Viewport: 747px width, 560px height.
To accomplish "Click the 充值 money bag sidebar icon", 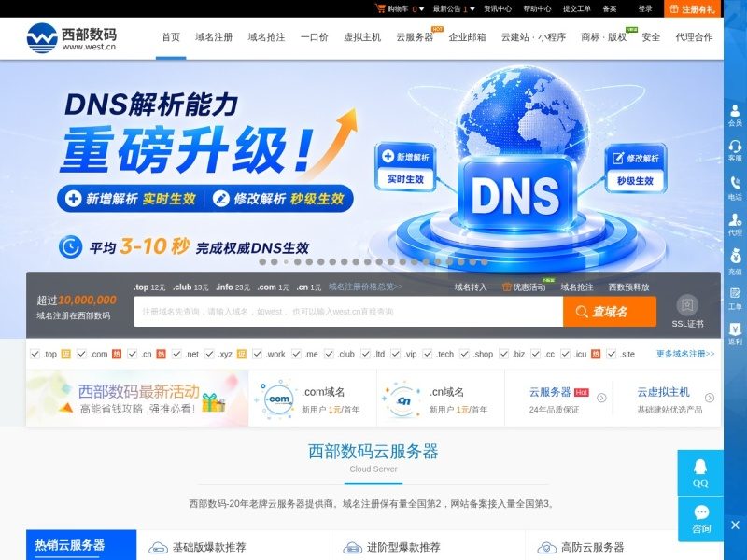I will (x=735, y=262).
